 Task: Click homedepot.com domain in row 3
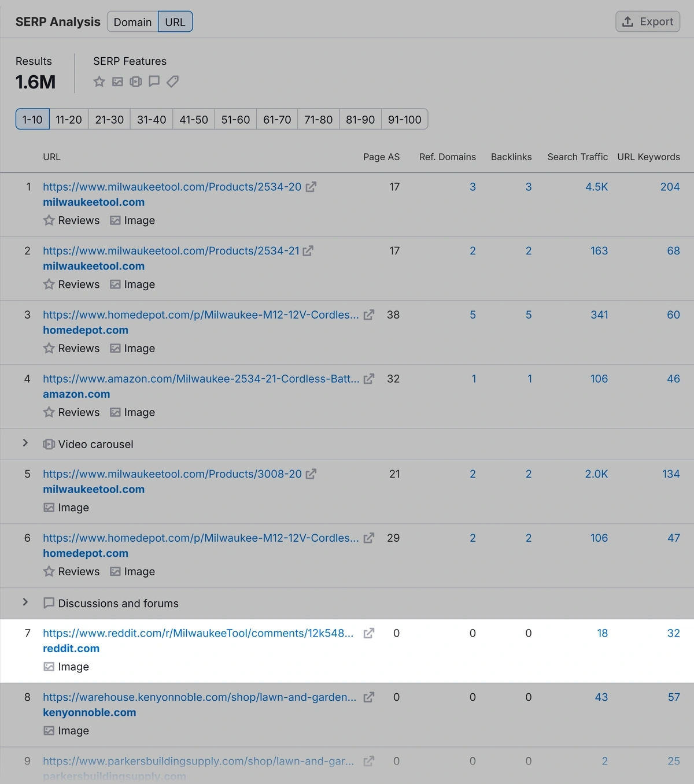86,330
